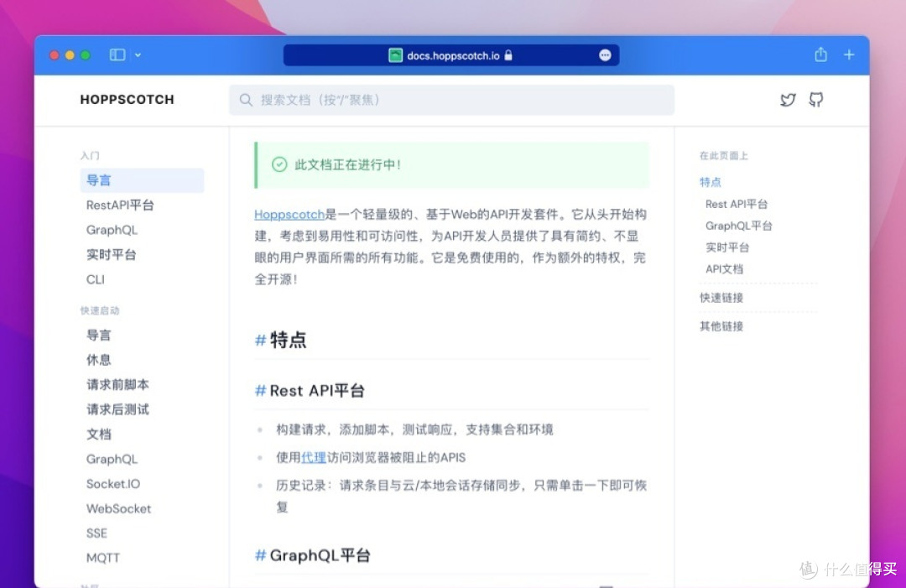
Task: Open Socket.IO sidebar item
Action: (x=113, y=483)
